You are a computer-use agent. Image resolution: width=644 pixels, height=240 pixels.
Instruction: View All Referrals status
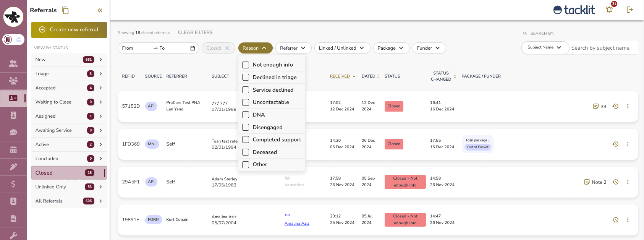pyautogui.click(x=69, y=201)
